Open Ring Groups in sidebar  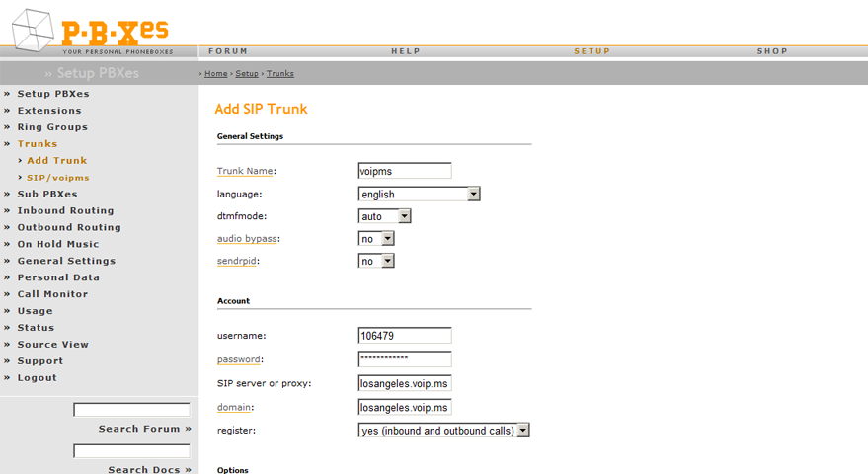52,126
